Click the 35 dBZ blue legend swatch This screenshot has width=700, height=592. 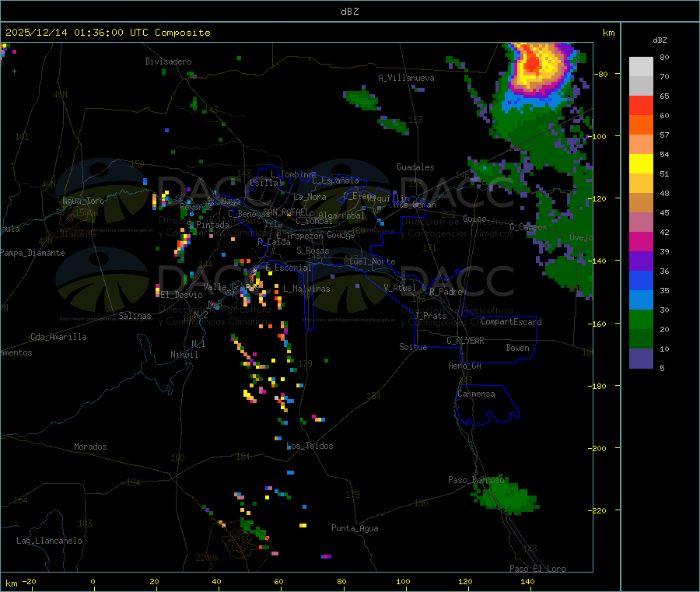point(641,280)
